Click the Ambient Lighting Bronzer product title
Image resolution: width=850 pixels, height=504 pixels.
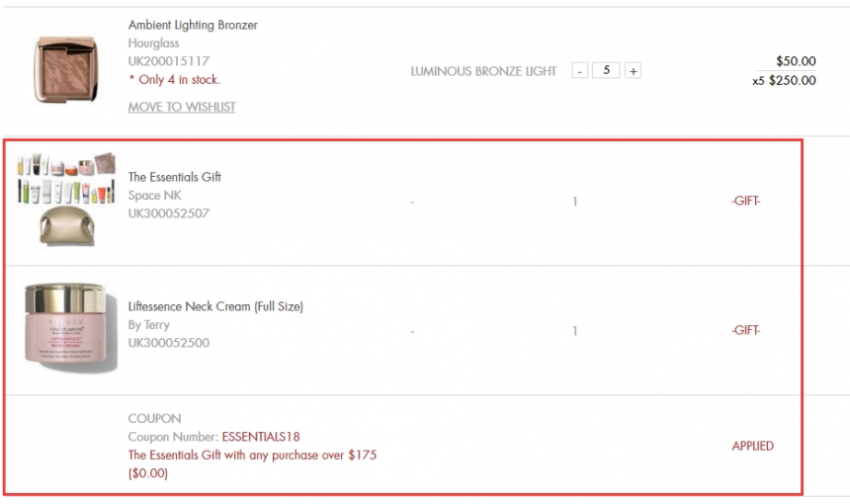click(193, 25)
